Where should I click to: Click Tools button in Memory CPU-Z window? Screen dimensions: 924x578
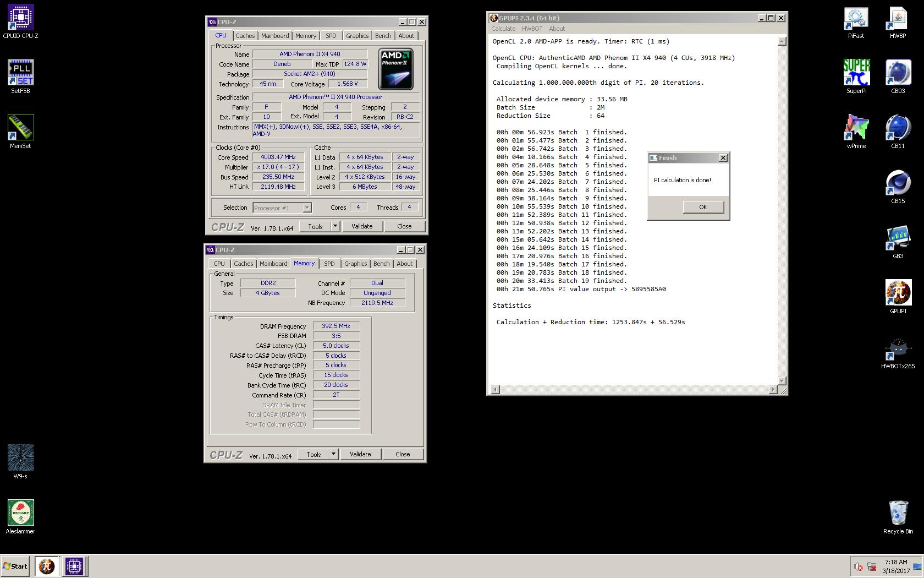313,454
